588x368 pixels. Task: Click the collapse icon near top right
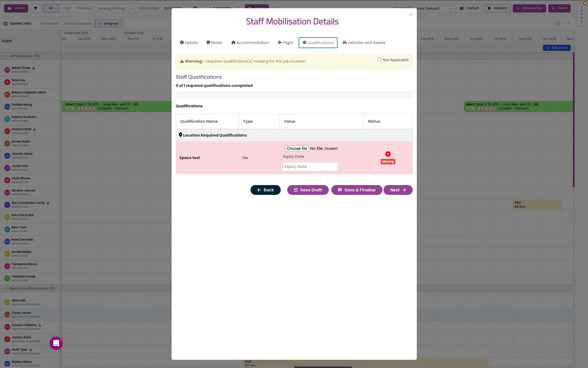pos(559,24)
